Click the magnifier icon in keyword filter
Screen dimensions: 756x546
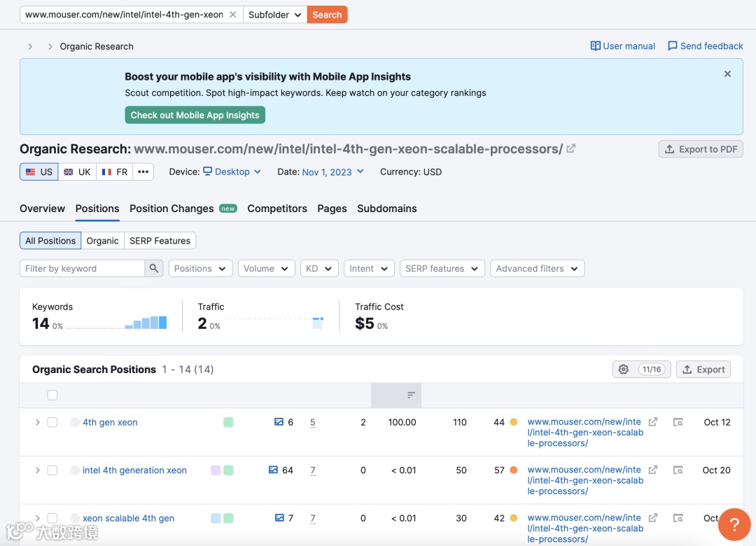154,269
